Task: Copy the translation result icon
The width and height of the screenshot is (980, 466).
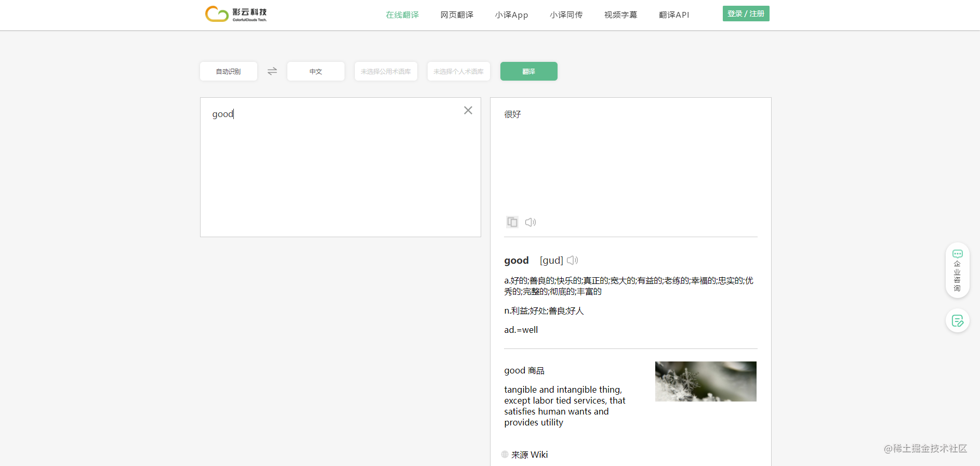Action: pyautogui.click(x=512, y=222)
